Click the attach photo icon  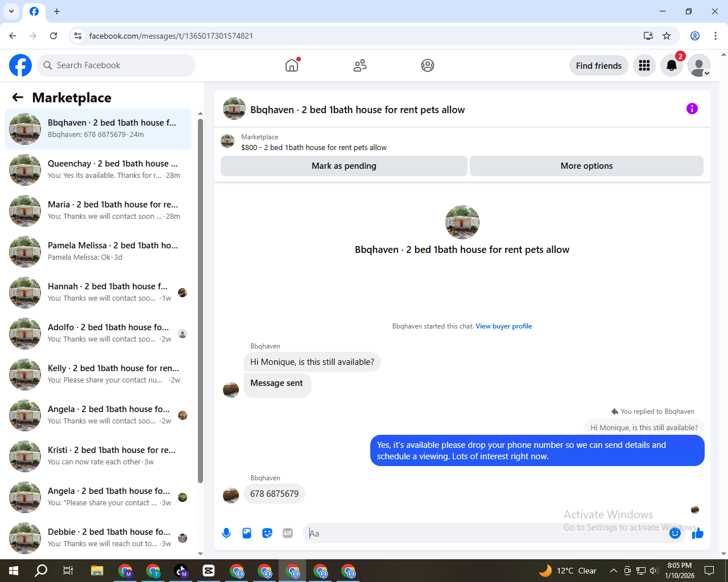pyautogui.click(x=247, y=533)
